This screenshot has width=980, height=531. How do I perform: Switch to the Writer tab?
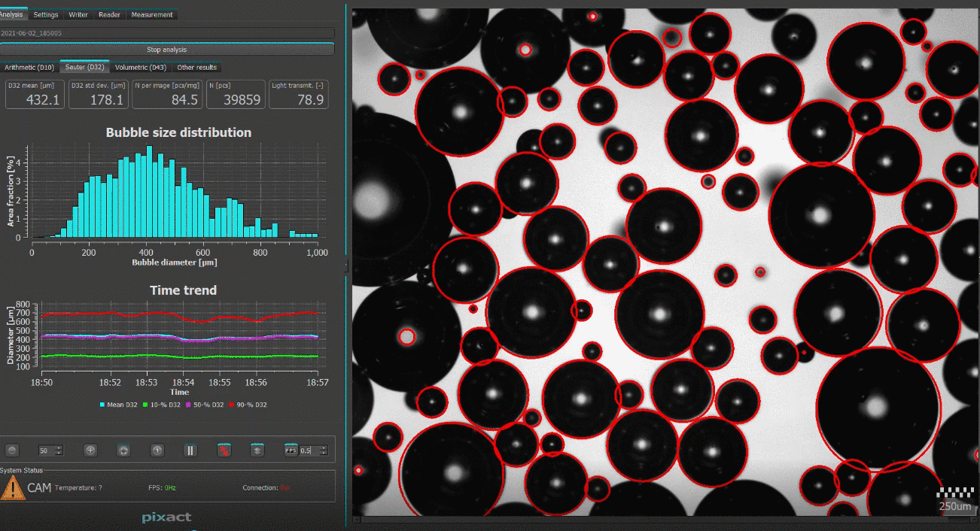click(x=78, y=14)
